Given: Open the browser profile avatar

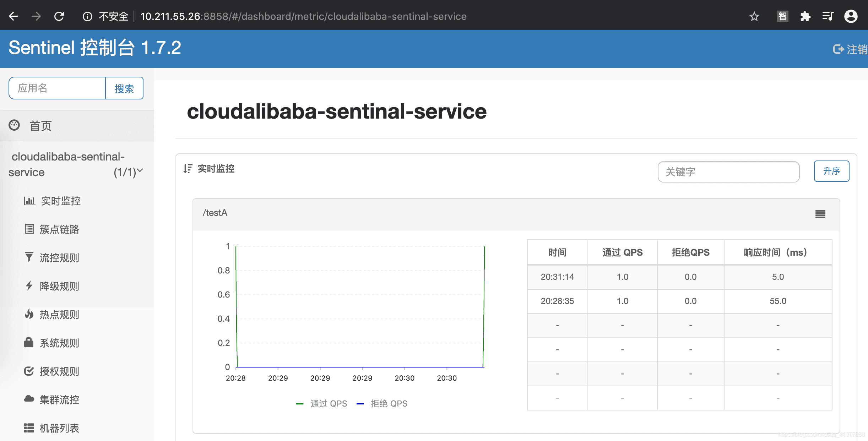Looking at the screenshot, I should pyautogui.click(x=851, y=16).
